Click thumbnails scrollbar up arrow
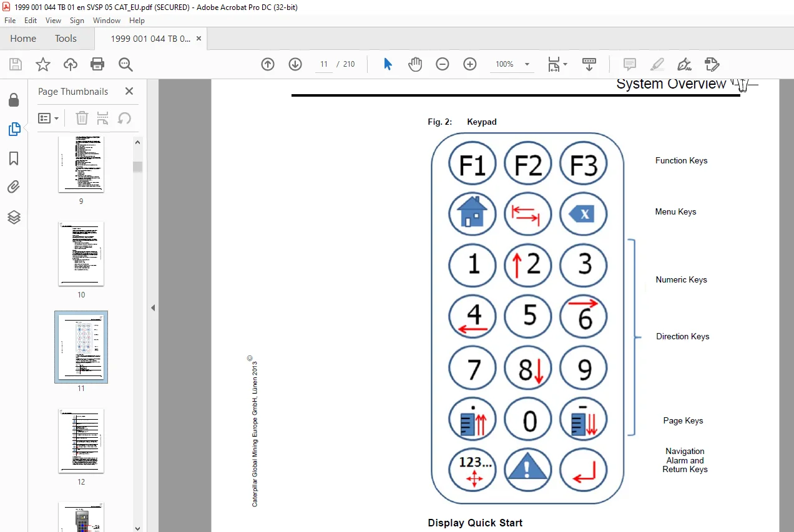794x532 pixels. [x=138, y=142]
